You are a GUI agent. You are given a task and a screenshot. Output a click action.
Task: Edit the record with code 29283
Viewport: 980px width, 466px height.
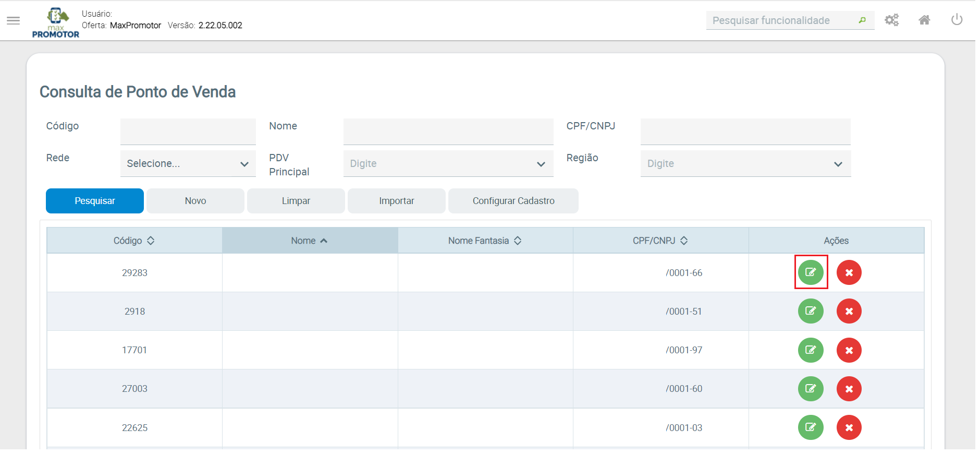[x=811, y=272]
